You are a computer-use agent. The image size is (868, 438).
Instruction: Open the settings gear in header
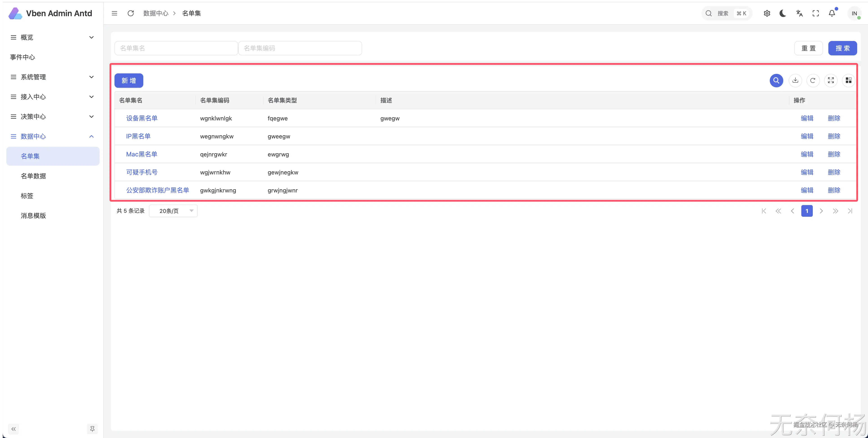point(767,14)
